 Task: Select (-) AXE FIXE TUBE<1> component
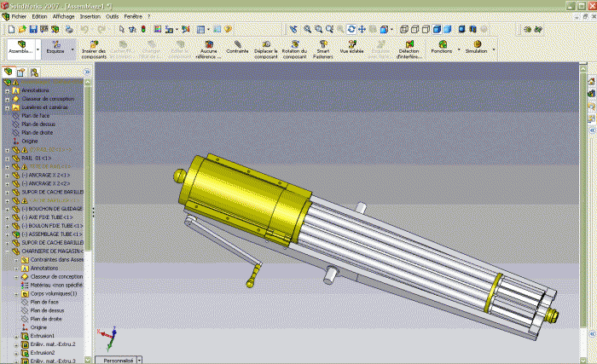pyautogui.click(x=47, y=217)
